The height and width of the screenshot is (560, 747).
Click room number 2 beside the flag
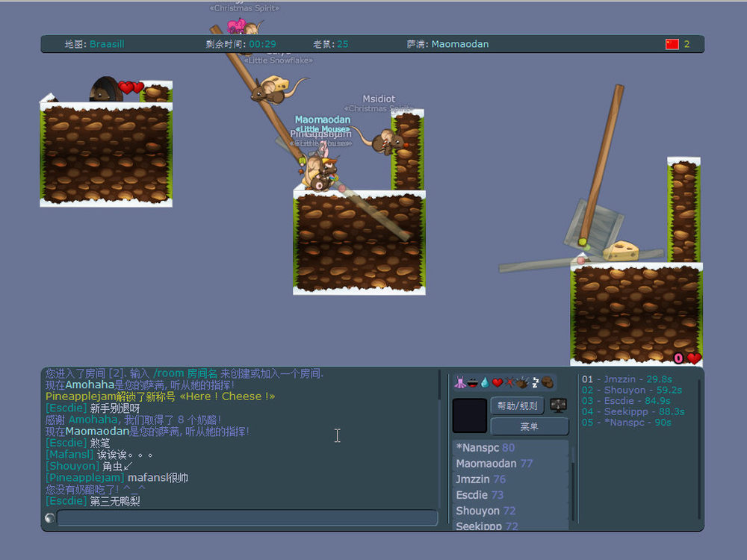[x=687, y=44]
